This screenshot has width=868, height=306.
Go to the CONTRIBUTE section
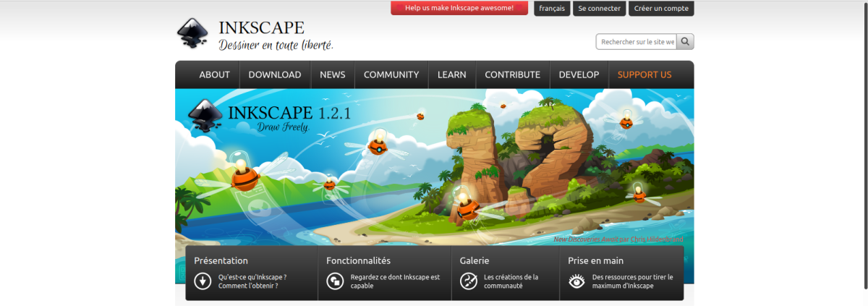512,75
